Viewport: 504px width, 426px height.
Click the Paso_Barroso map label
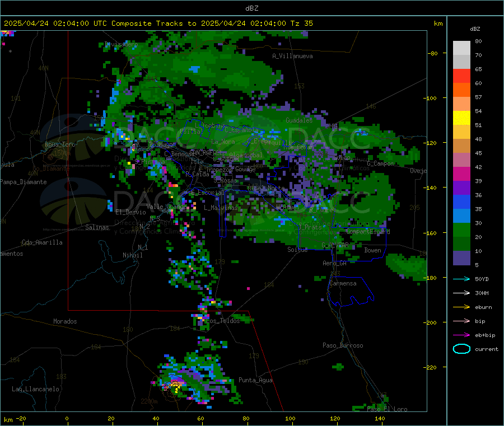coord(343,345)
